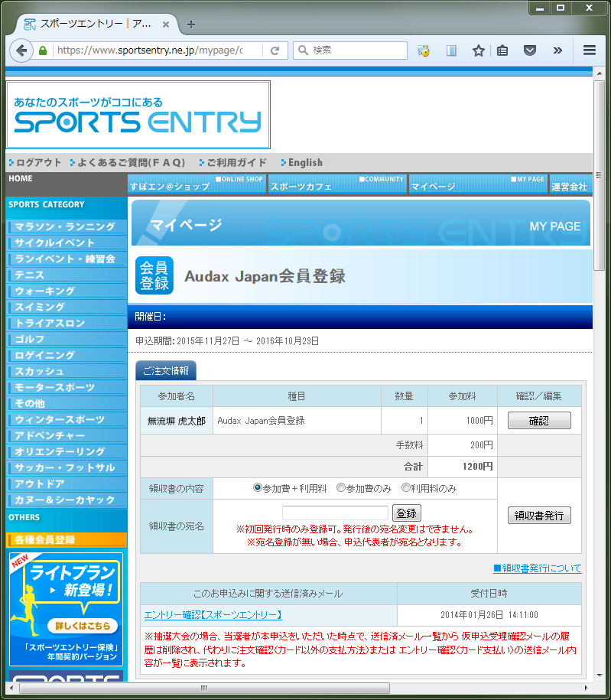611x700 pixels.
Task: Show bookmarks list icon
Action: [x=502, y=50]
